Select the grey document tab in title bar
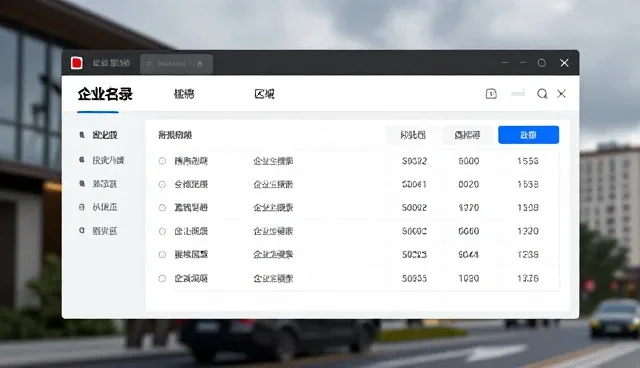 pyautogui.click(x=176, y=64)
